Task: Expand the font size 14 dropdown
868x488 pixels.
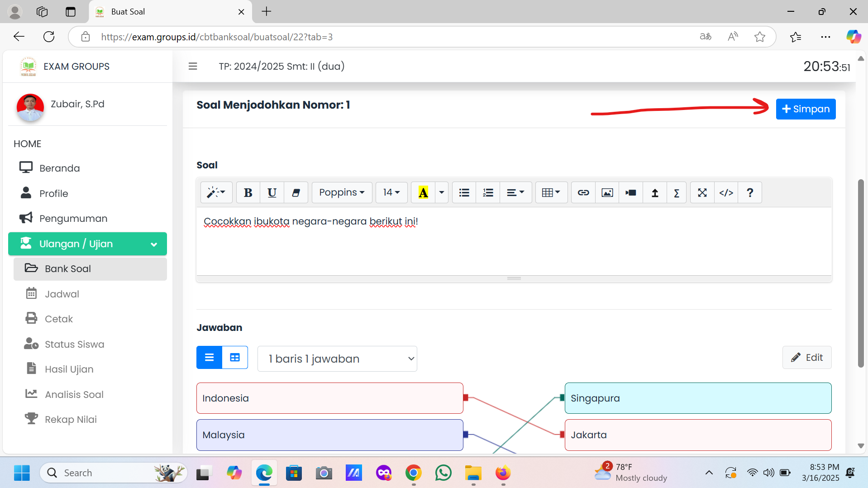Action: click(391, 193)
